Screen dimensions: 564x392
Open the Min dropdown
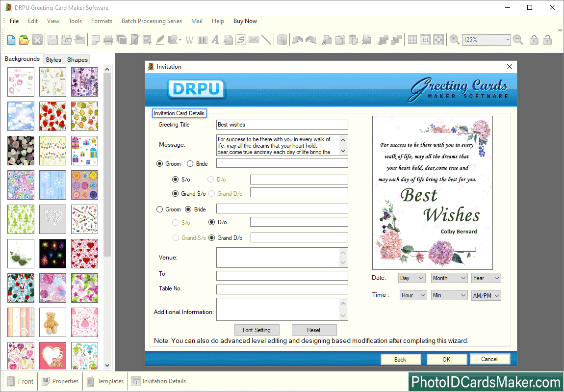449,295
